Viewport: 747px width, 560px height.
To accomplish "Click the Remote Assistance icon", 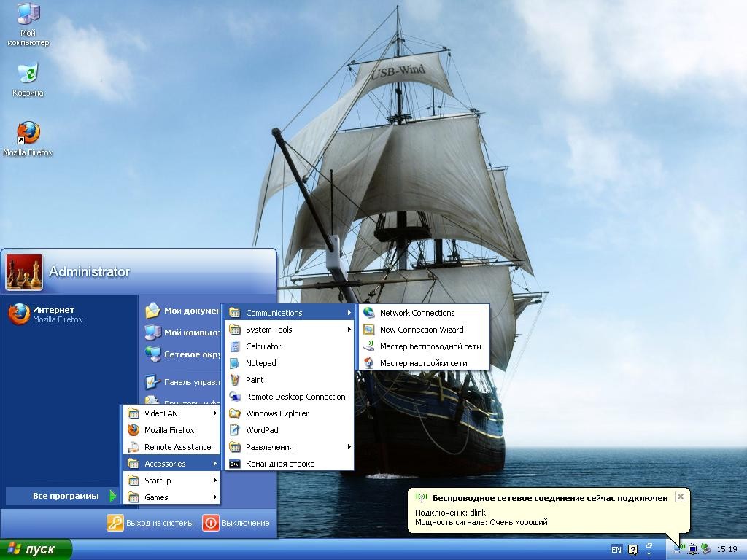I will (x=133, y=447).
